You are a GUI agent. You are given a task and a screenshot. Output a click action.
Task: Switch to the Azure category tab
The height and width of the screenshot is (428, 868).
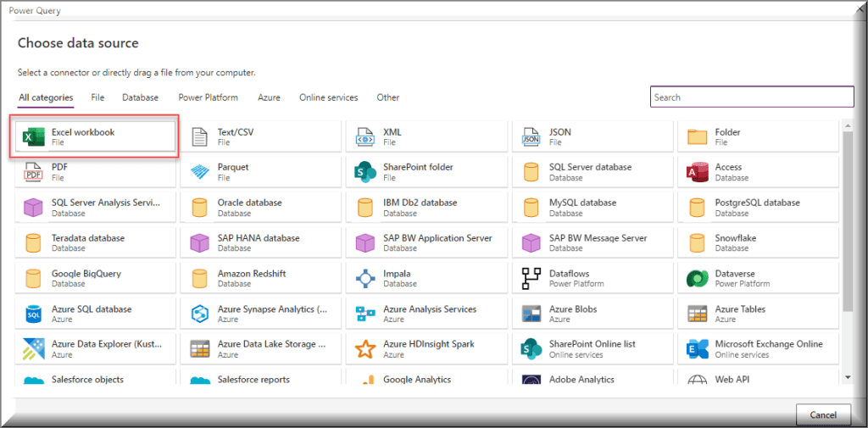pos(269,97)
